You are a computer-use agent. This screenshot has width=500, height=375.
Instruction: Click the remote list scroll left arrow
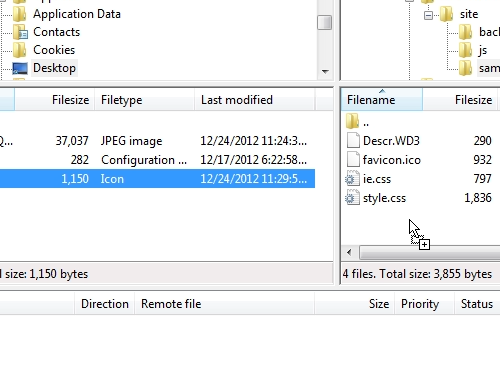pyautogui.click(x=349, y=252)
